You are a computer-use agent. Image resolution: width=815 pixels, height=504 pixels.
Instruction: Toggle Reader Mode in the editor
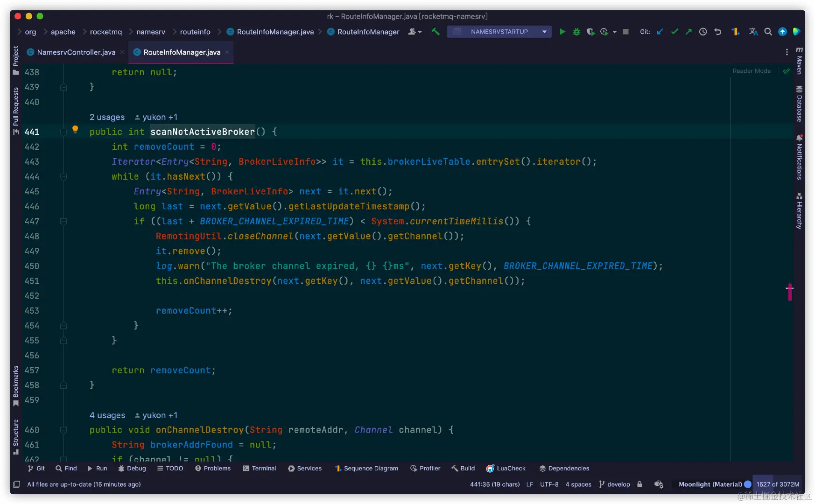tap(752, 71)
